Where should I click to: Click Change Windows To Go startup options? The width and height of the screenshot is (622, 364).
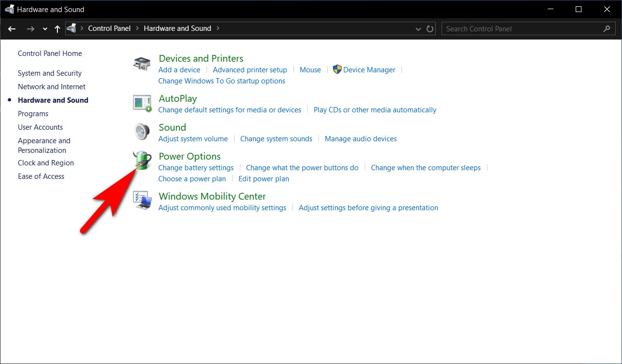[221, 81]
